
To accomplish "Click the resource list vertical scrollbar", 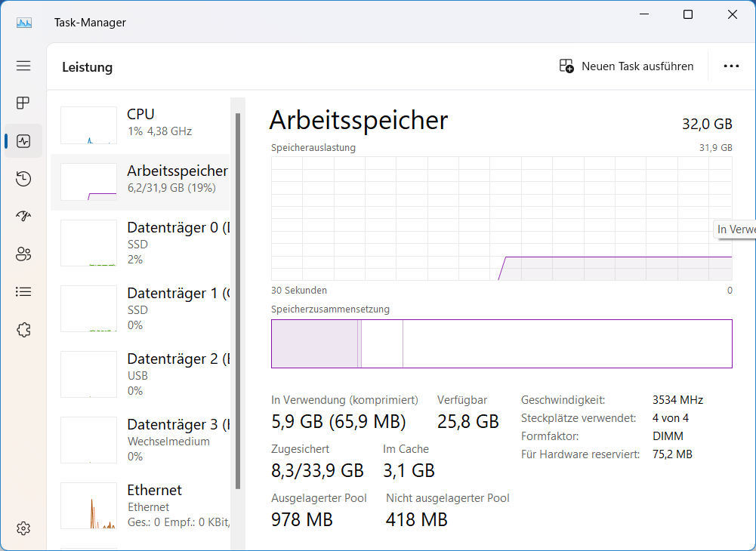I will coord(238,302).
